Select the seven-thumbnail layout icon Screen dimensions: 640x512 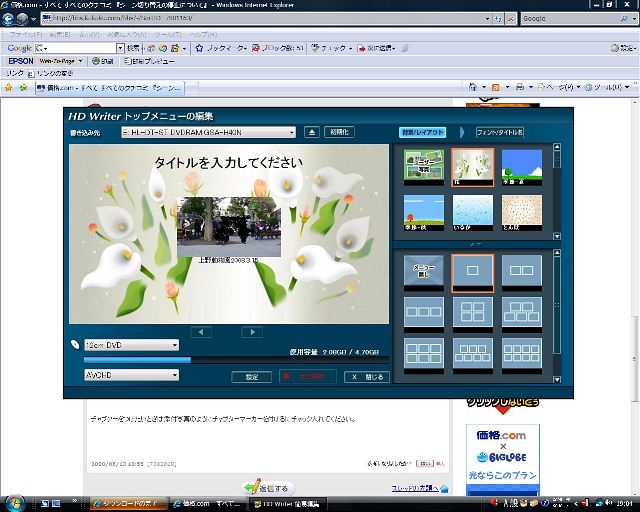point(473,356)
